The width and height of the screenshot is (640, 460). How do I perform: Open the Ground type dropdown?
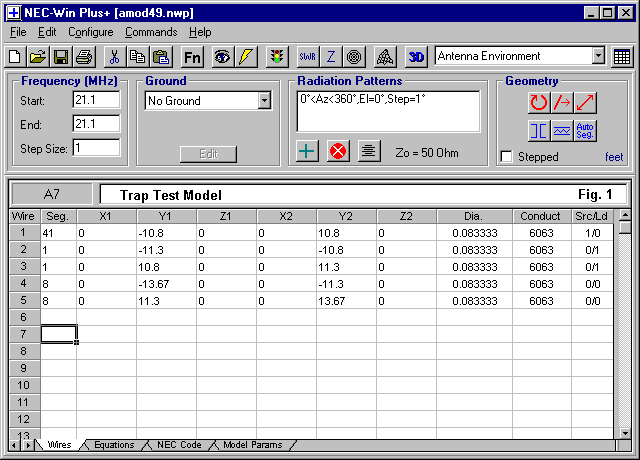(x=264, y=100)
